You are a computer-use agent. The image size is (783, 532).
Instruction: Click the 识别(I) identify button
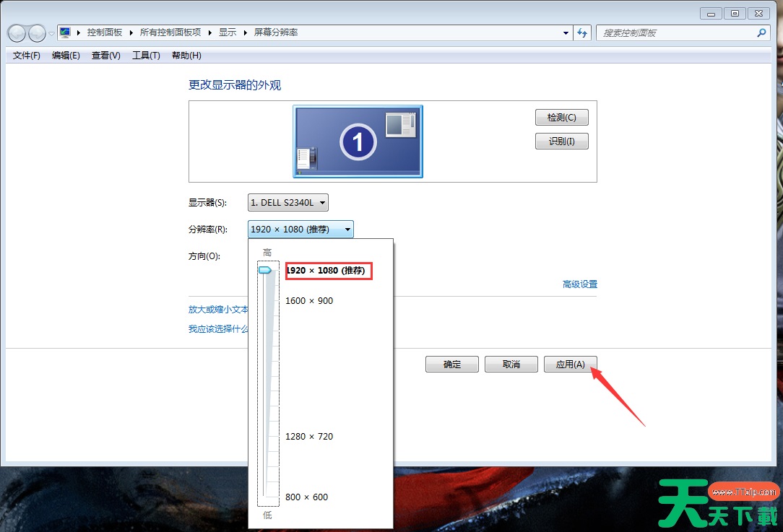click(x=561, y=141)
